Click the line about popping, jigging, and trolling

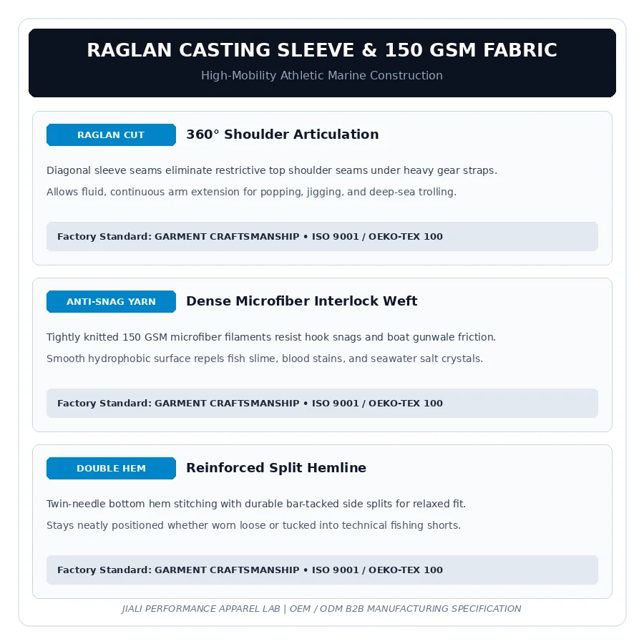(x=251, y=192)
